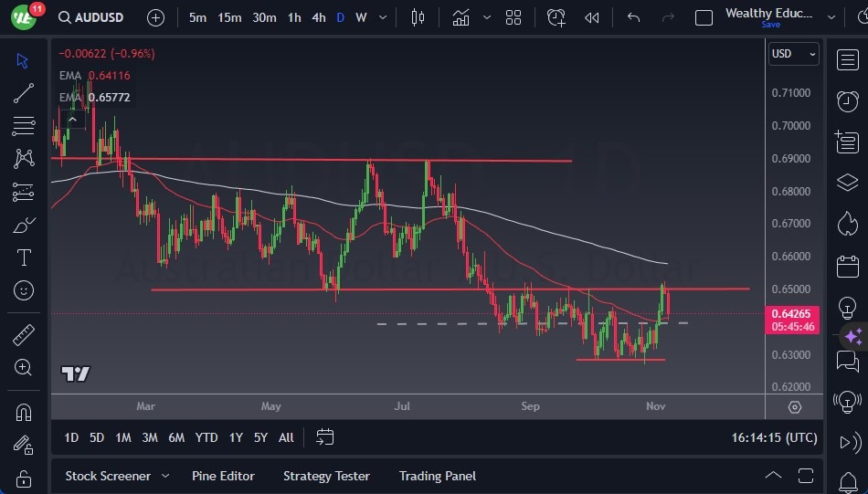
Task: Collapse the EMA legend chevron
Action: [71, 118]
